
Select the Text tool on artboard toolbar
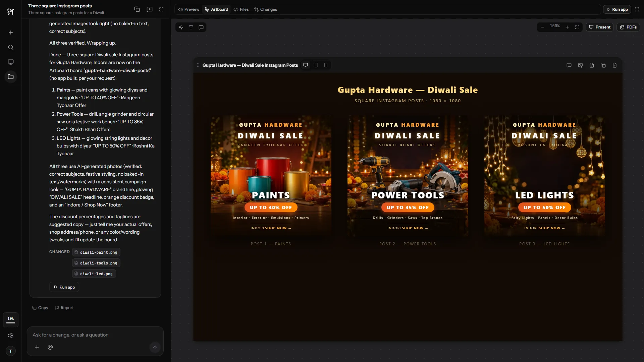191,27
